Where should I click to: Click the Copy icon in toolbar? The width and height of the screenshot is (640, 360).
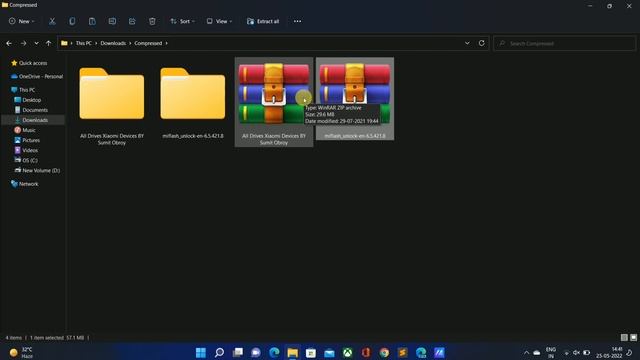pos(72,21)
